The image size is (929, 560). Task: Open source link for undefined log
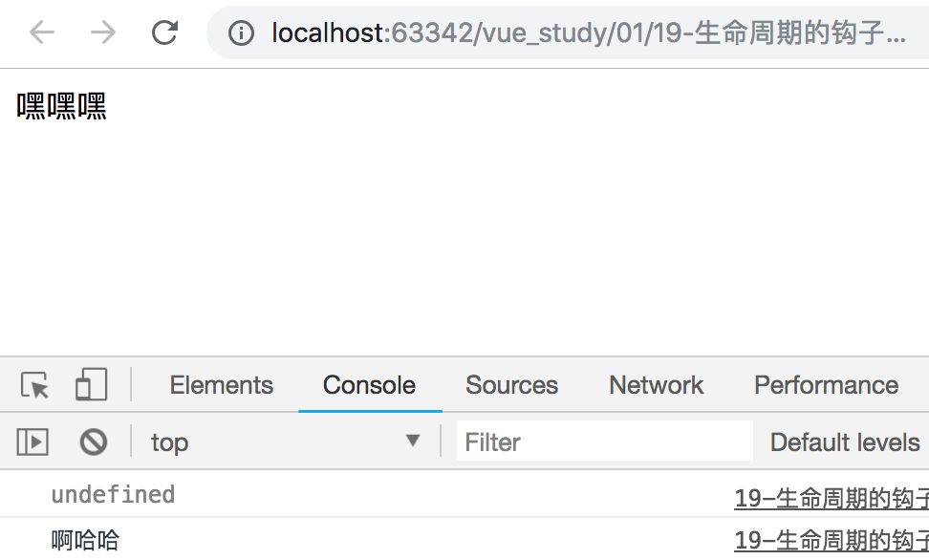tap(832, 498)
